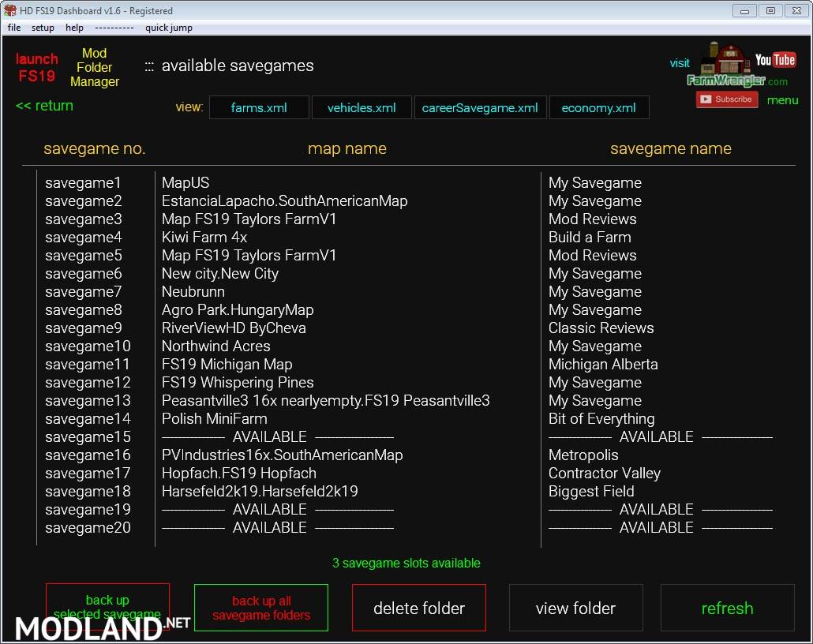Viewport: 813px width, 644px height.
Task: View the economy.xml file
Action: (599, 108)
